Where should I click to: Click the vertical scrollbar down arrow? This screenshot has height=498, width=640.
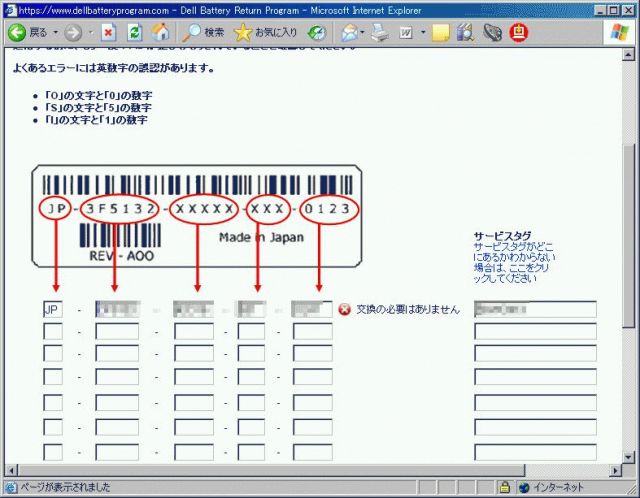(x=628, y=457)
